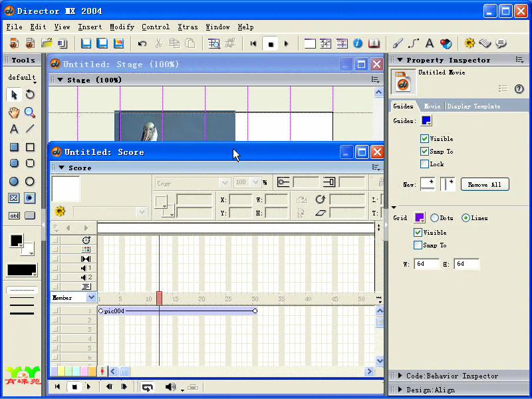Expand the Code:Behavior Inspector panel
Image resolution: width=532 pixels, height=399 pixels.
tap(400, 376)
